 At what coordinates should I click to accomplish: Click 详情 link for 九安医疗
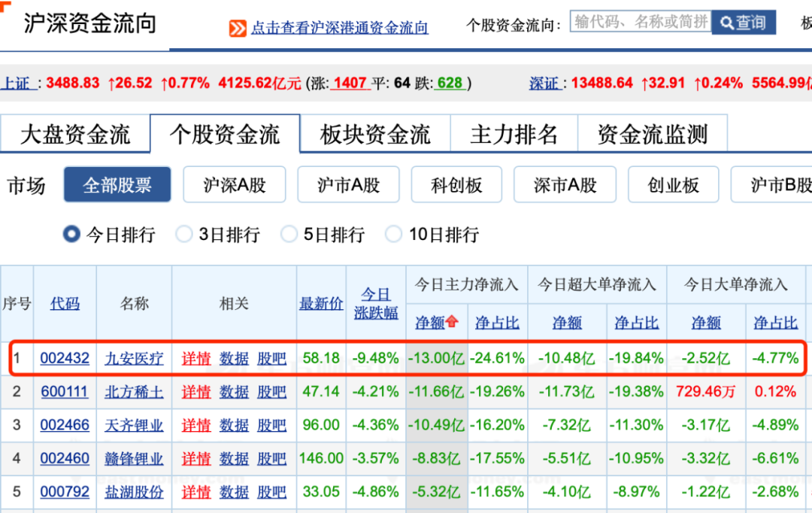point(195,358)
